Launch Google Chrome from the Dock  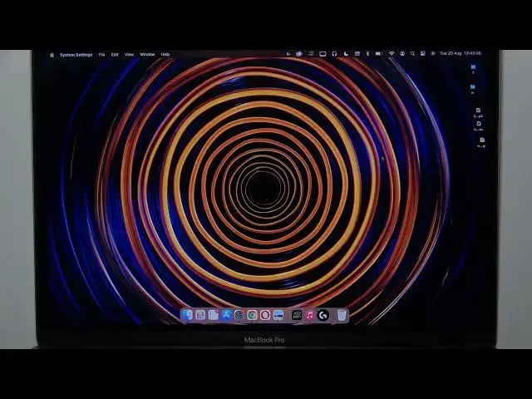point(252,315)
